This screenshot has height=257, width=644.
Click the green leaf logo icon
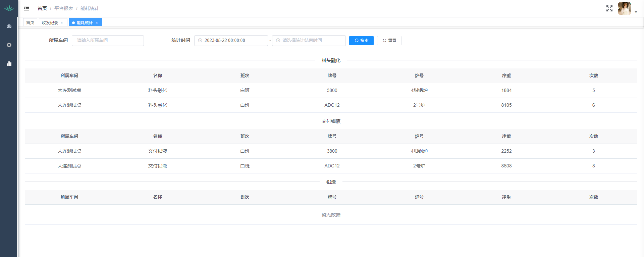[x=9, y=8]
